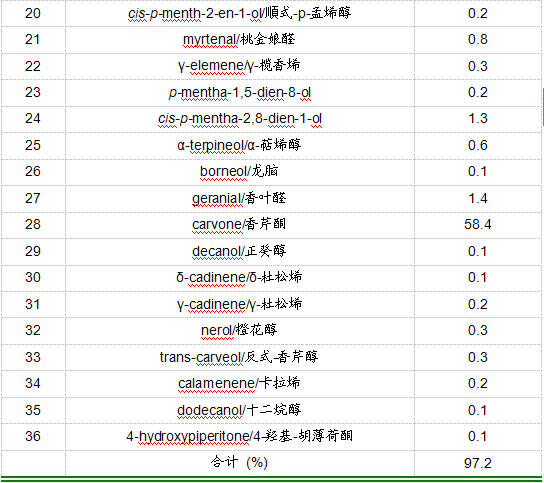Click the borneol compound cell
This screenshot has height=483, width=544.
tap(239, 171)
